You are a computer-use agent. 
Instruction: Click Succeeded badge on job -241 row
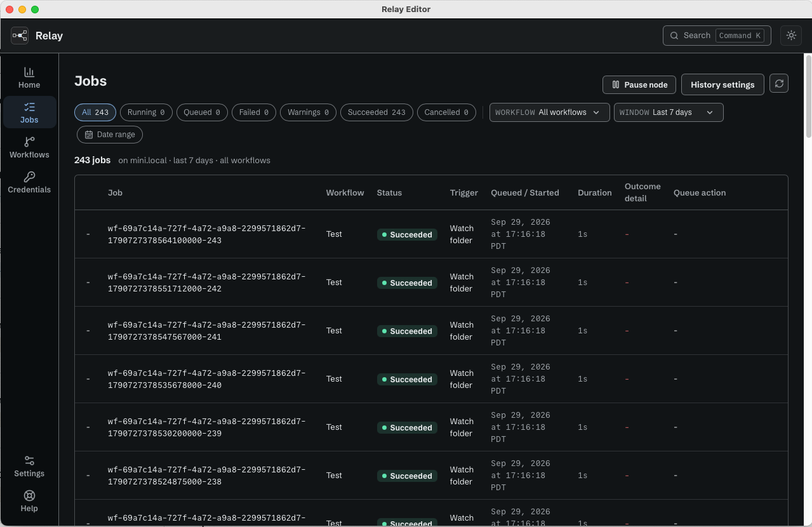click(x=407, y=331)
